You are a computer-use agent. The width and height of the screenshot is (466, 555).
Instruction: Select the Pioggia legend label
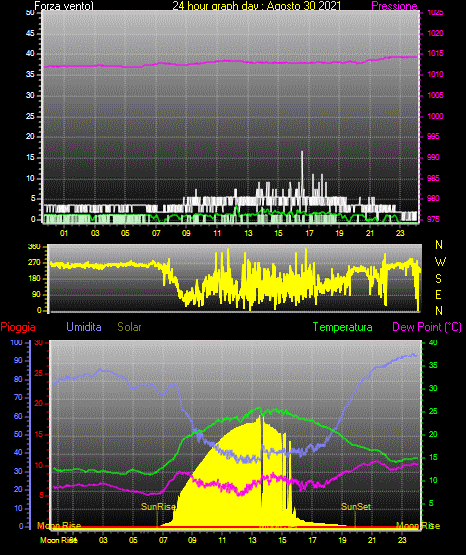pyautogui.click(x=18, y=327)
